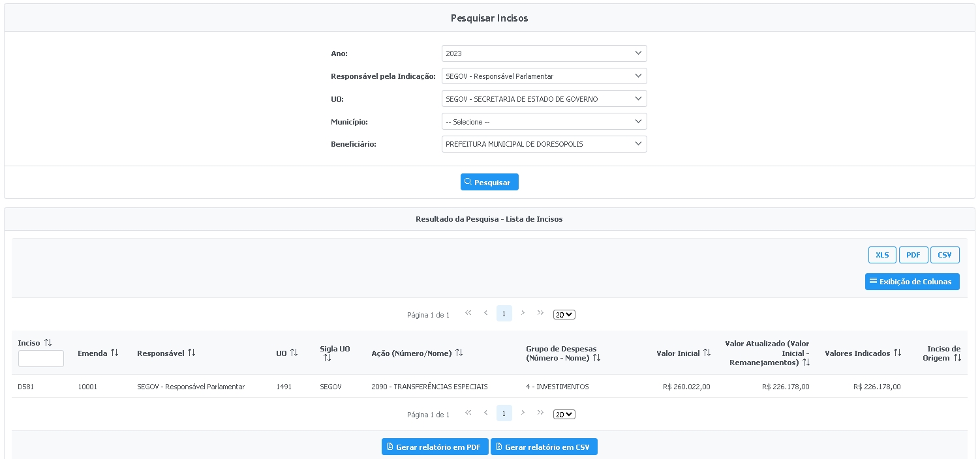Export results as XLS

coord(882,255)
